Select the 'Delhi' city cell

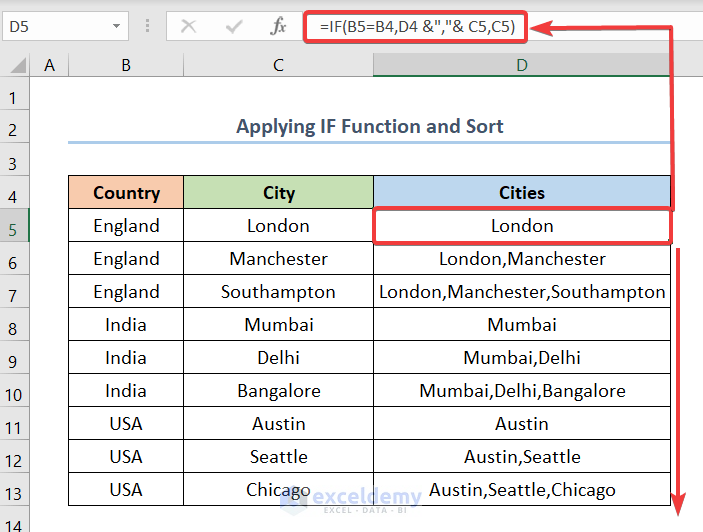278,358
